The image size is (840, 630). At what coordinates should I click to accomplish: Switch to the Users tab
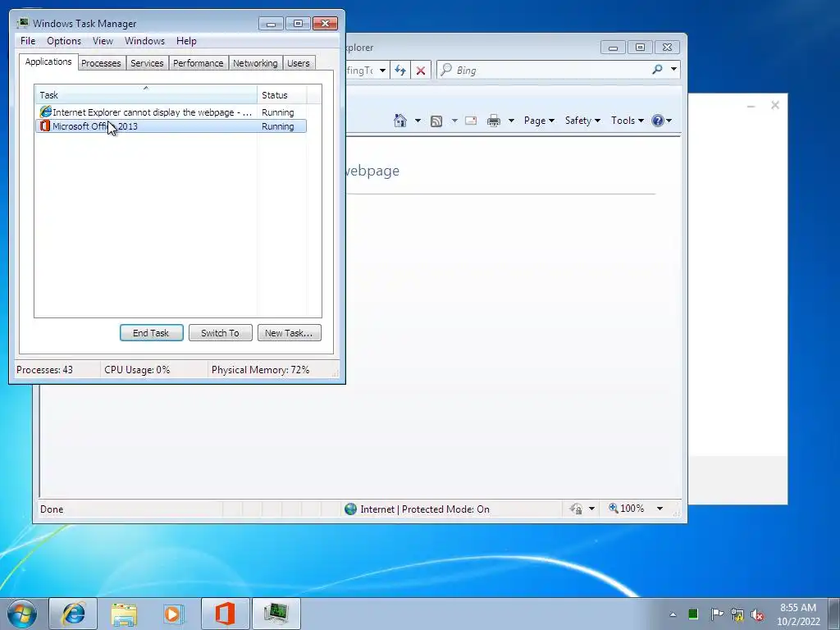(299, 63)
